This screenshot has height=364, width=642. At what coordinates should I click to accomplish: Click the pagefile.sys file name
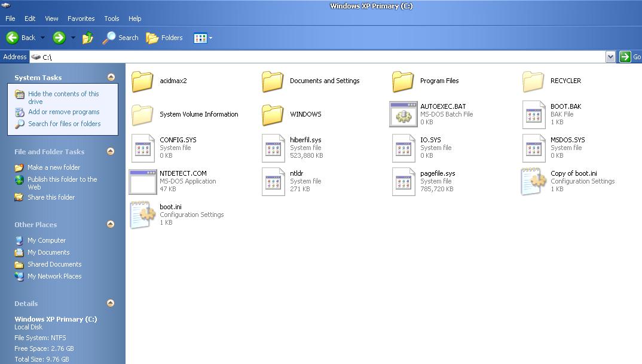[x=438, y=173]
